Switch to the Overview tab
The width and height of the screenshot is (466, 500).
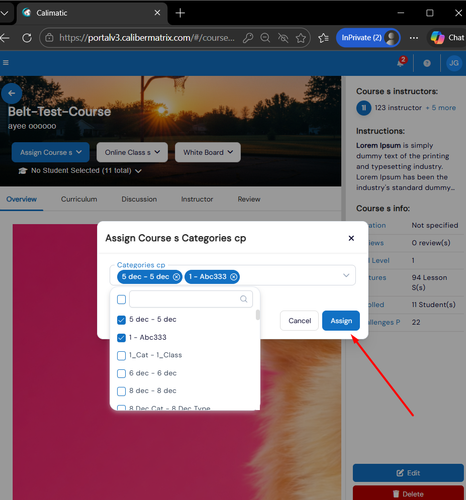coord(21,199)
